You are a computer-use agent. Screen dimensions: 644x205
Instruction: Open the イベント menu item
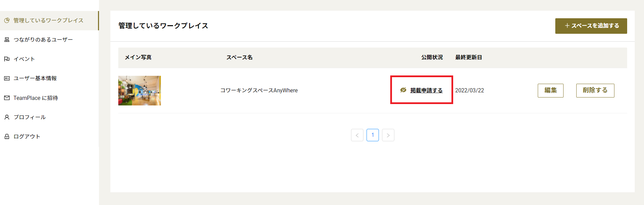click(x=24, y=59)
